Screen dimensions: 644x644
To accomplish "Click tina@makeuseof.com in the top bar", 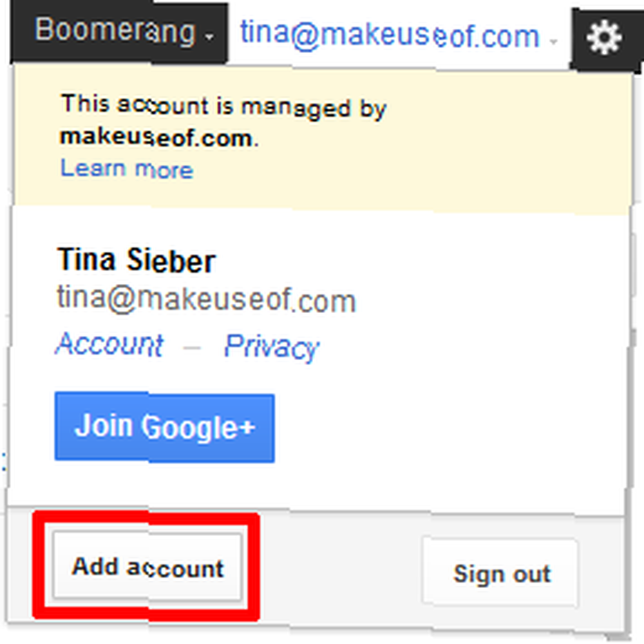I will click(390, 36).
